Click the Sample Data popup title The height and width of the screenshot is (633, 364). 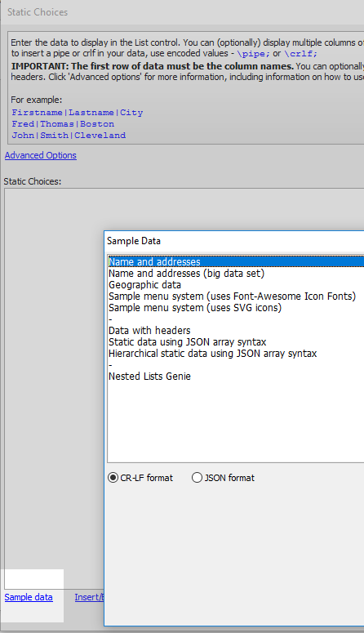click(134, 241)
